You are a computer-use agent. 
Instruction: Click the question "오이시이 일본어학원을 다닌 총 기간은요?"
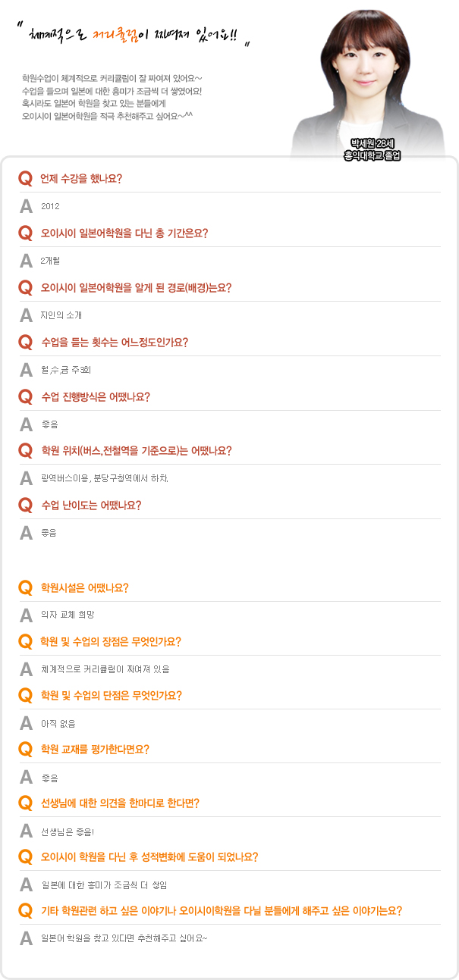[x=124, y=233]
